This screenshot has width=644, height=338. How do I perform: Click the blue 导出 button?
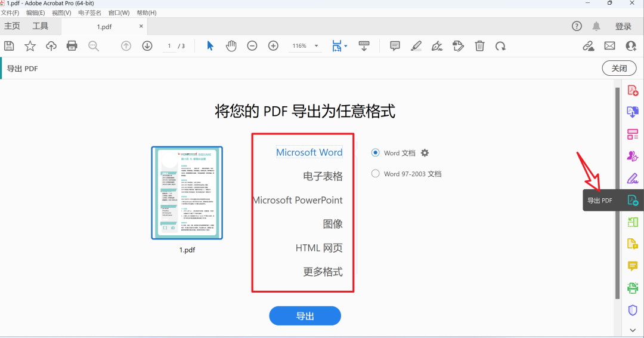point(305,316)
